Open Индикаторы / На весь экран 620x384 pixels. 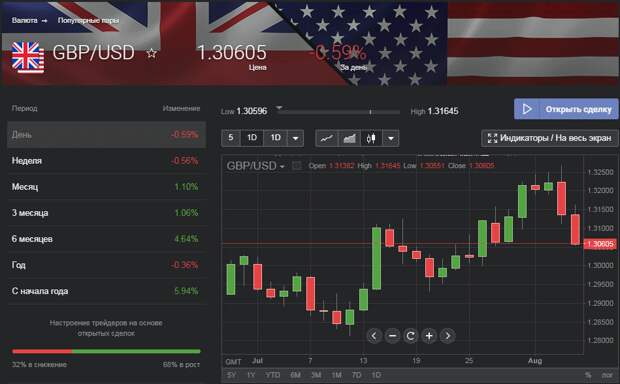[550, 138]
